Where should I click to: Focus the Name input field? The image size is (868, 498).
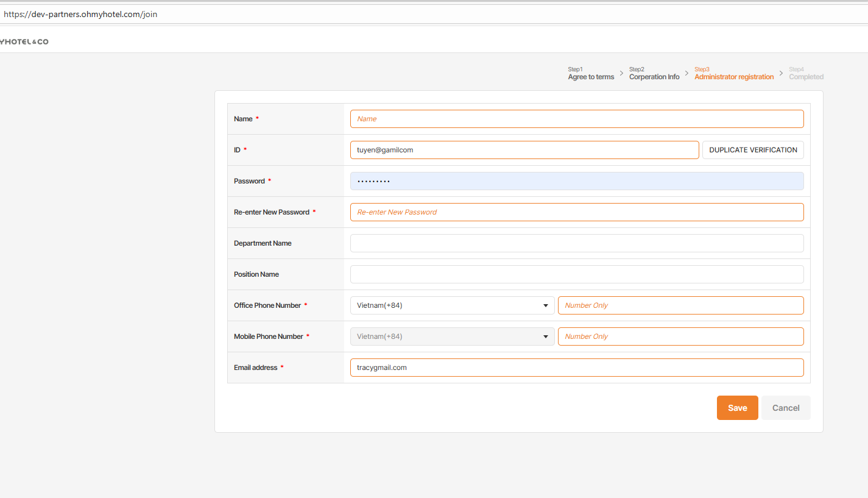[x=576, y=119]
